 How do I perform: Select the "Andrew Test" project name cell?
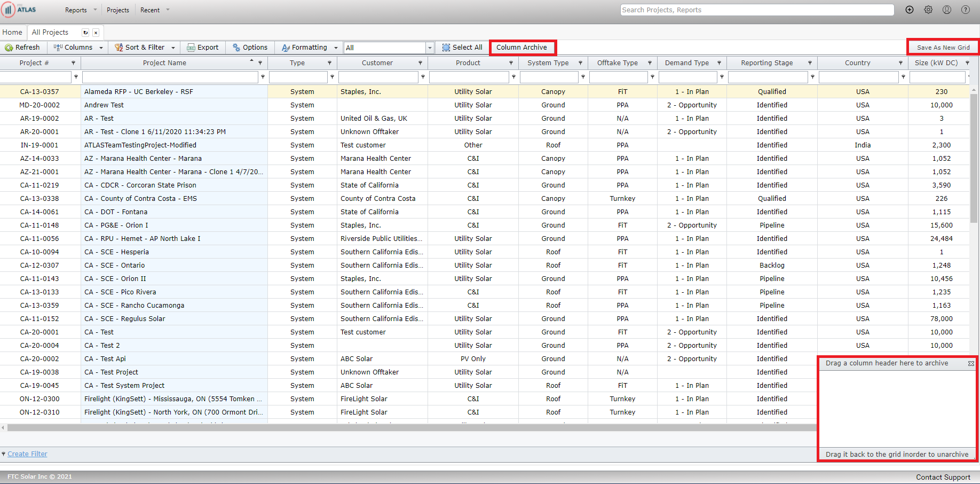174,105
